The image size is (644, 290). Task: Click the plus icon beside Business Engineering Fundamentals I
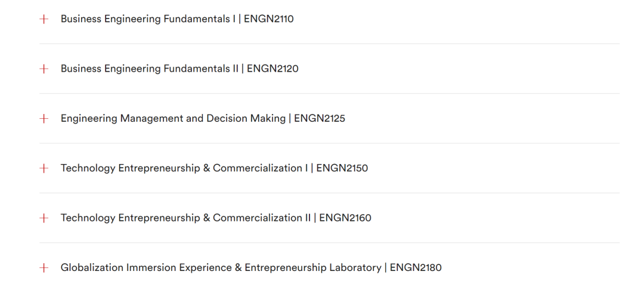(x=44, y=19)
